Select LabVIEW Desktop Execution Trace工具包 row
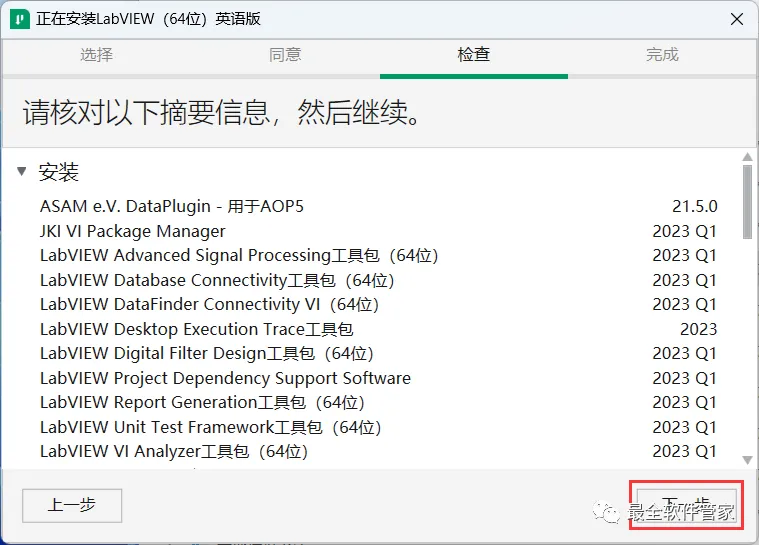 [x=379, y=329]
